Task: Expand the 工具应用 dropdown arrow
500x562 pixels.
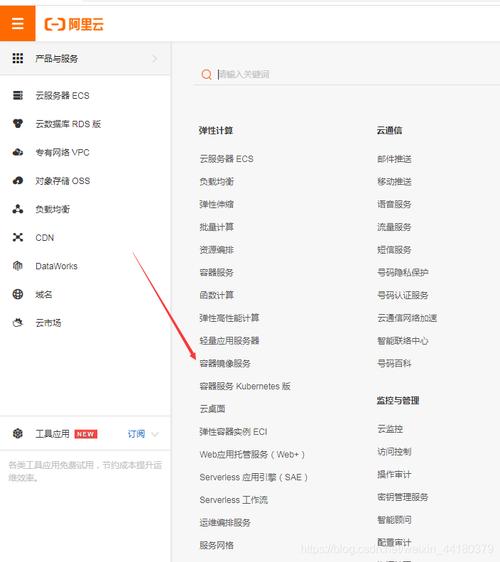Action: (155, 434)
